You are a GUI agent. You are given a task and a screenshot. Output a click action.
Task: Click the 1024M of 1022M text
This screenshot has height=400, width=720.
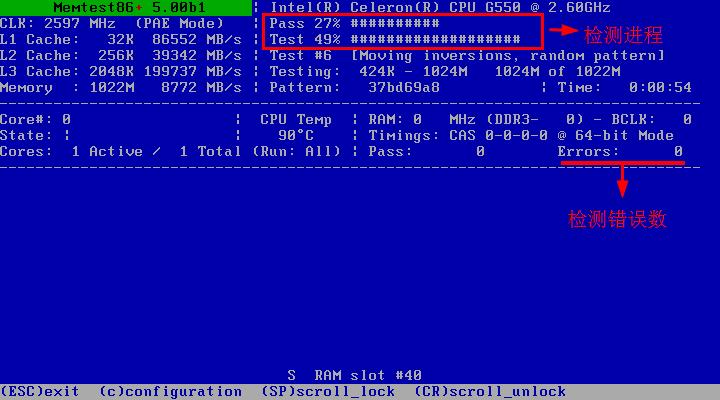[x=557, y=72]
